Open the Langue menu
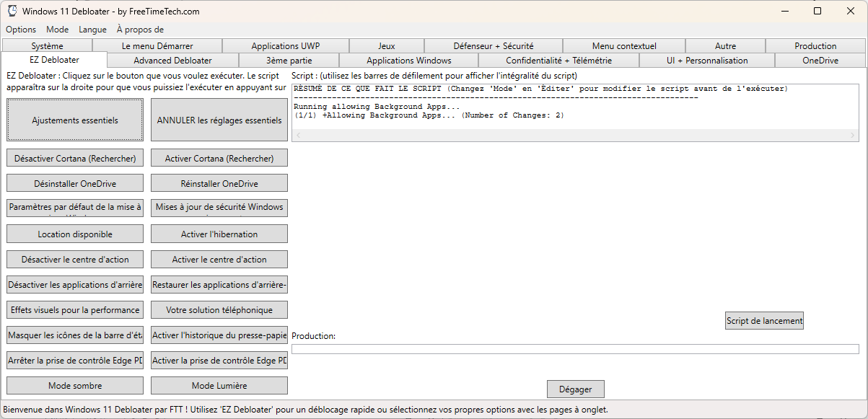 pyautogui.click(x=92, y=30)
